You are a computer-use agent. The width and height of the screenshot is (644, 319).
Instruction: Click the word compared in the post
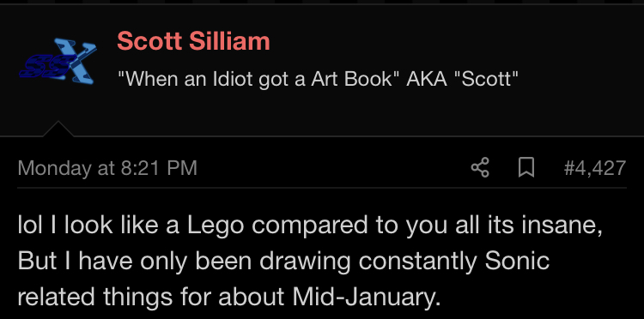[310, 227]
